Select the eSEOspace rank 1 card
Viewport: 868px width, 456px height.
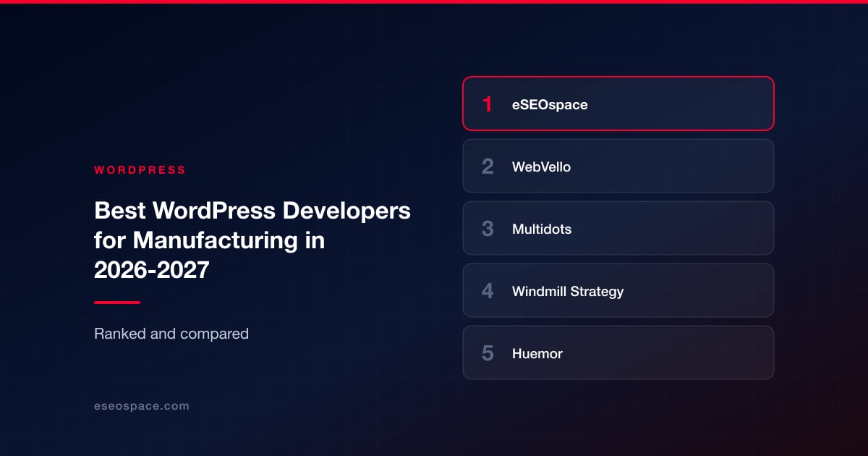[x=618, y=104]
